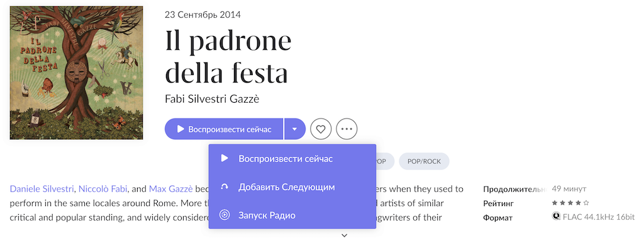The image size is (644, 247).
Task: Click play triangle on main blue button
Action: pyautogui.click(x=180, y=129)
